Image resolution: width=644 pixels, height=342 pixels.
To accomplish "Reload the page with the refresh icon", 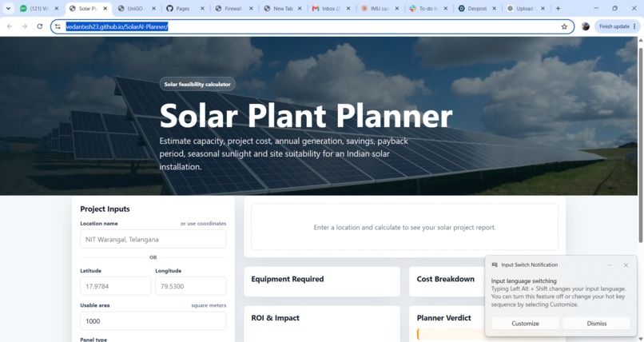I will [40, 26].
